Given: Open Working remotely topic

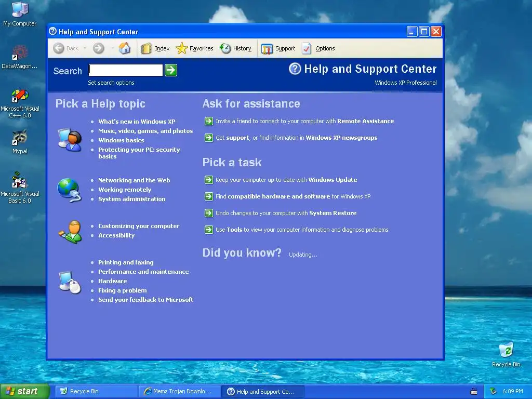Looking at the screenshot, I should pos(125,190).
